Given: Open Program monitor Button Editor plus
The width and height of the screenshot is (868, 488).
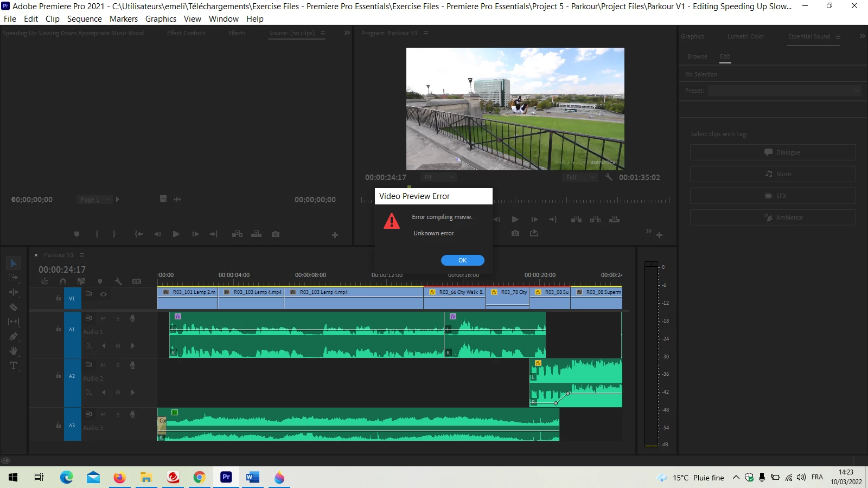Looking at the screenshot, I should [659, 235].
